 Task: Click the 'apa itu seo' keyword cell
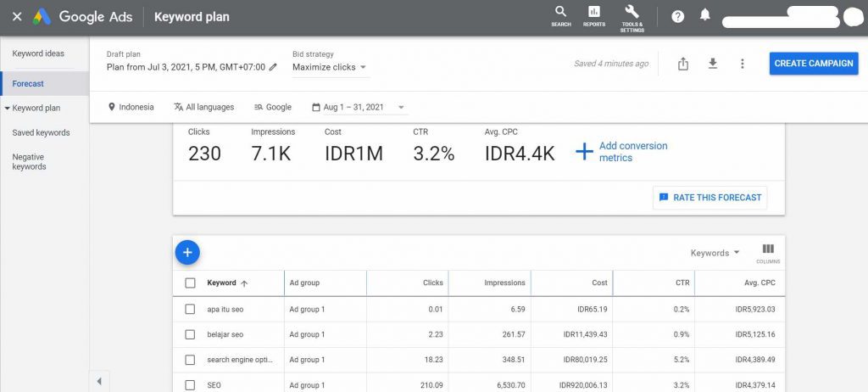(225, 310)
